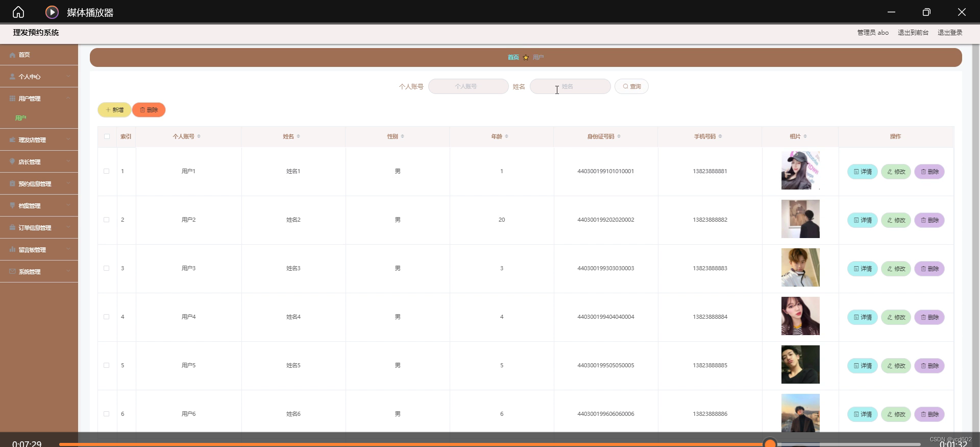Image resolution: width=980 pixels, height=447 pixels.
Task: Open 详情 for 用户3
Action: pos(863,269)
